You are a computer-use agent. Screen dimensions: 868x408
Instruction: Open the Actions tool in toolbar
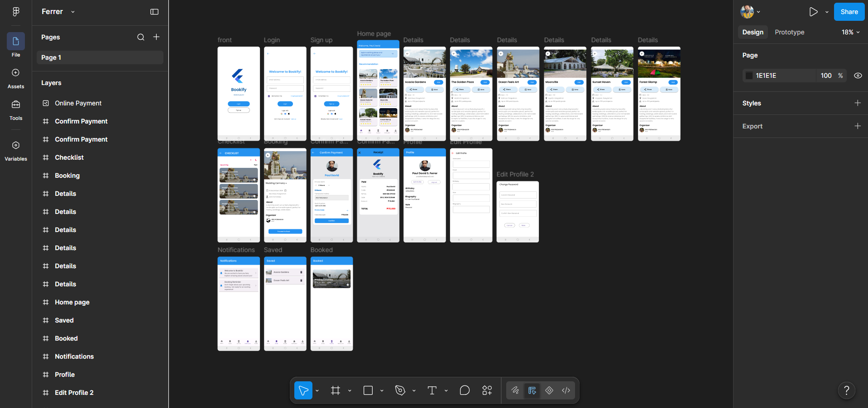[x=487, y=390]
